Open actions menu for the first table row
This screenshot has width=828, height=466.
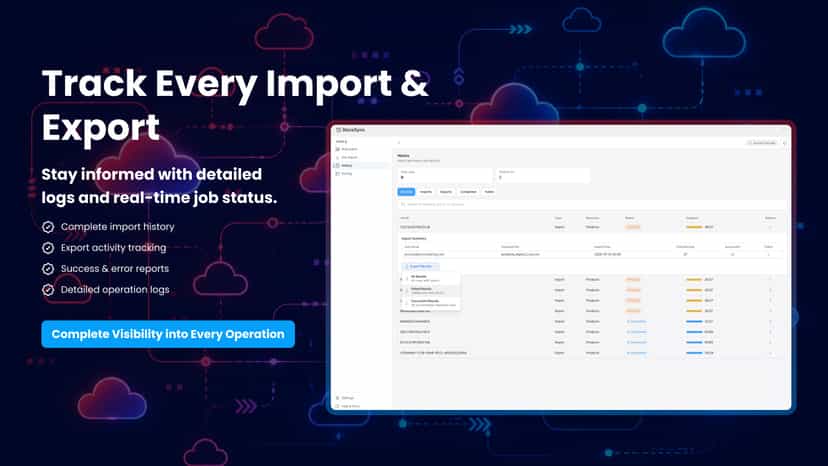[770, 227]
